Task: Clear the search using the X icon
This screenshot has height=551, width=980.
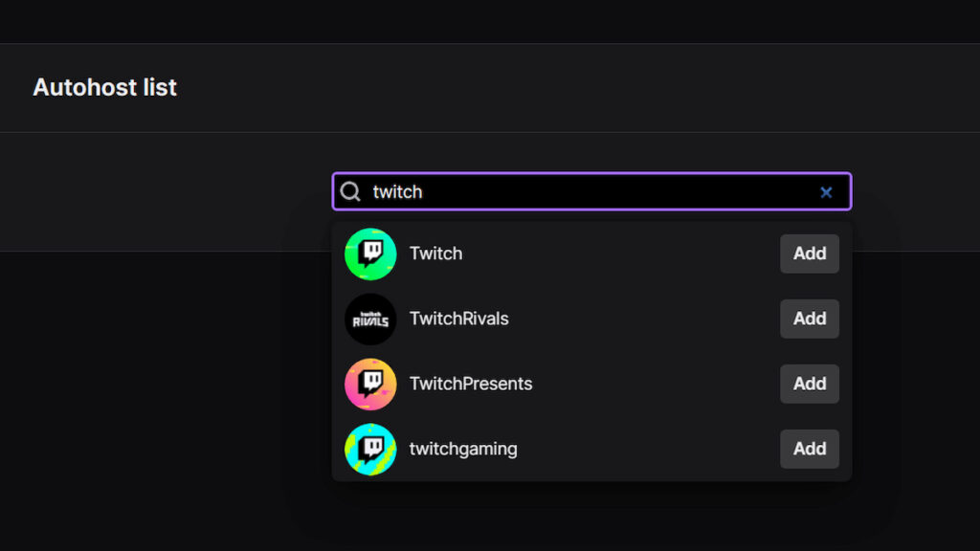Action: point(826,191)
